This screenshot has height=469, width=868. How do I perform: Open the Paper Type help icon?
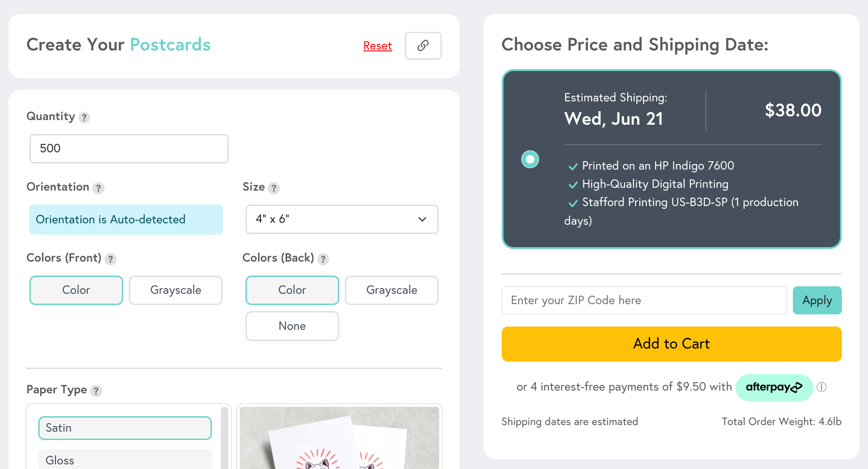[x=97, y=391]
